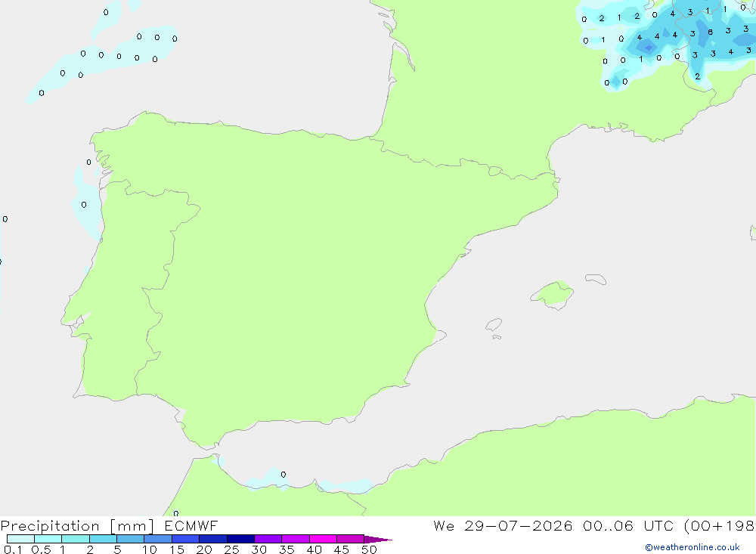Select the 2–5 mm legend color box

point(103,539)
